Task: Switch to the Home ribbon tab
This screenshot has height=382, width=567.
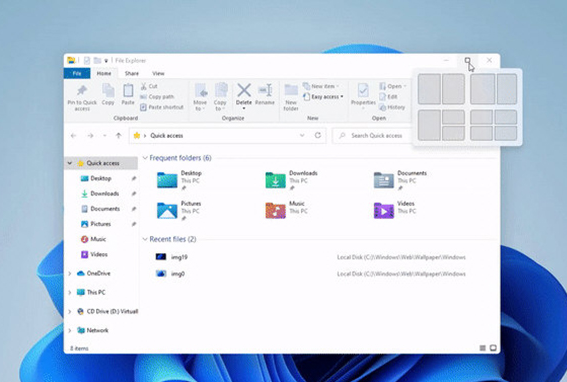Action: point(104,73)
